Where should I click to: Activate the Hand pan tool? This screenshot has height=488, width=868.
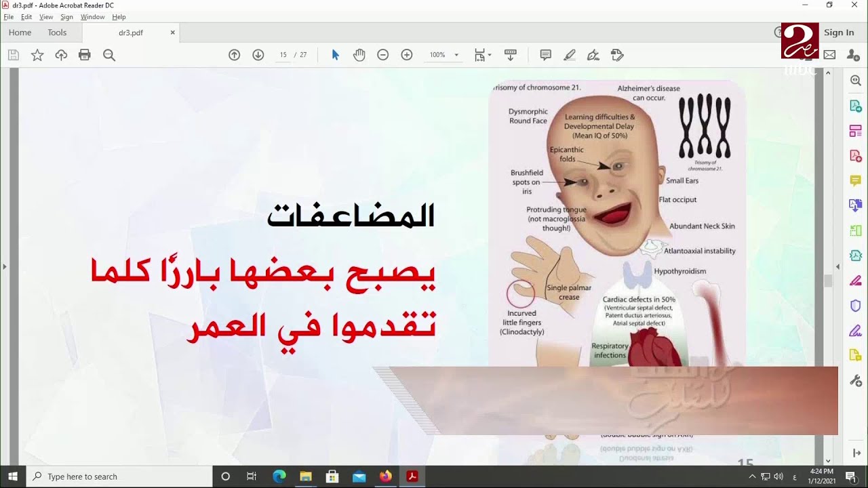(359, 55)
